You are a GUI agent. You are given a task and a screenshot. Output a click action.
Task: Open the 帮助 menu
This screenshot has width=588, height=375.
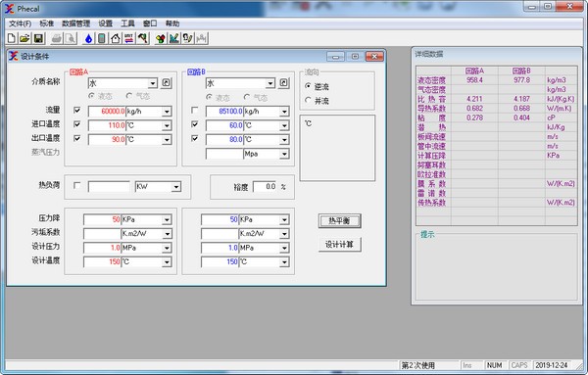click(x=172, y=23)
